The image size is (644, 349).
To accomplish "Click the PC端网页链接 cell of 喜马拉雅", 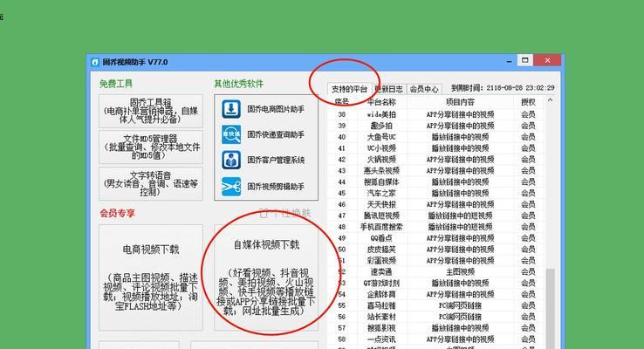I will (460, 305).
